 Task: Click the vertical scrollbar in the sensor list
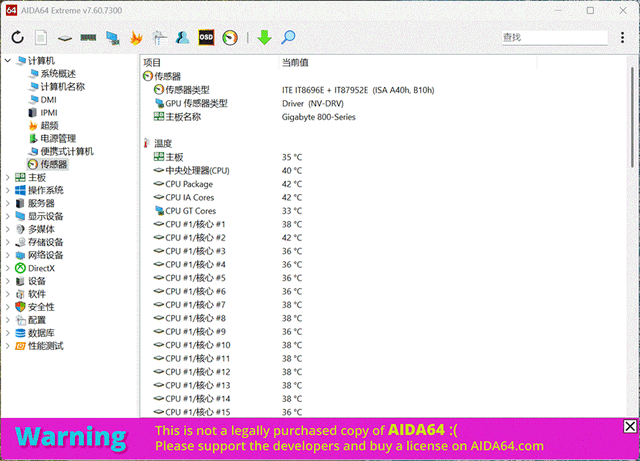[x=633, y=116]
